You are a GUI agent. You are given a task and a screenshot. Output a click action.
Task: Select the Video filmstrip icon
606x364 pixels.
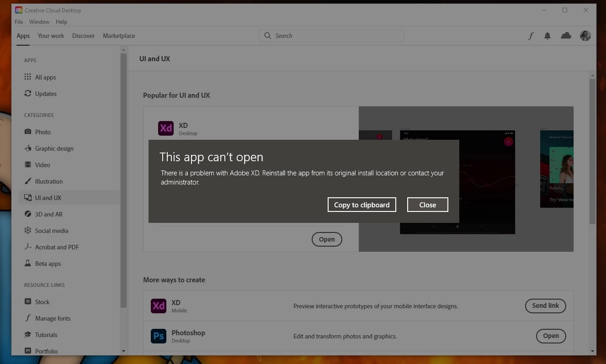coord(28,165)
